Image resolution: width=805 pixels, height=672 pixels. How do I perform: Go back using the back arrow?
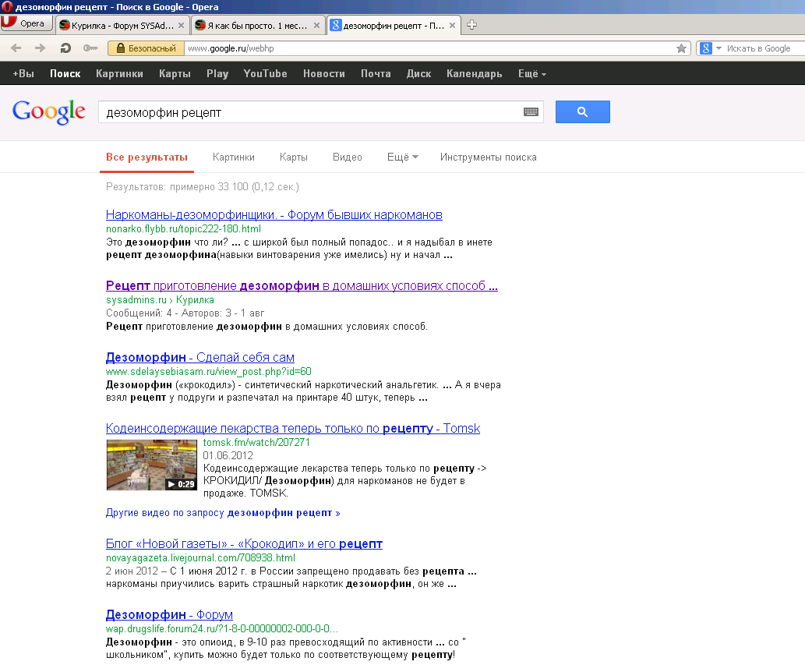click(16, 48)
